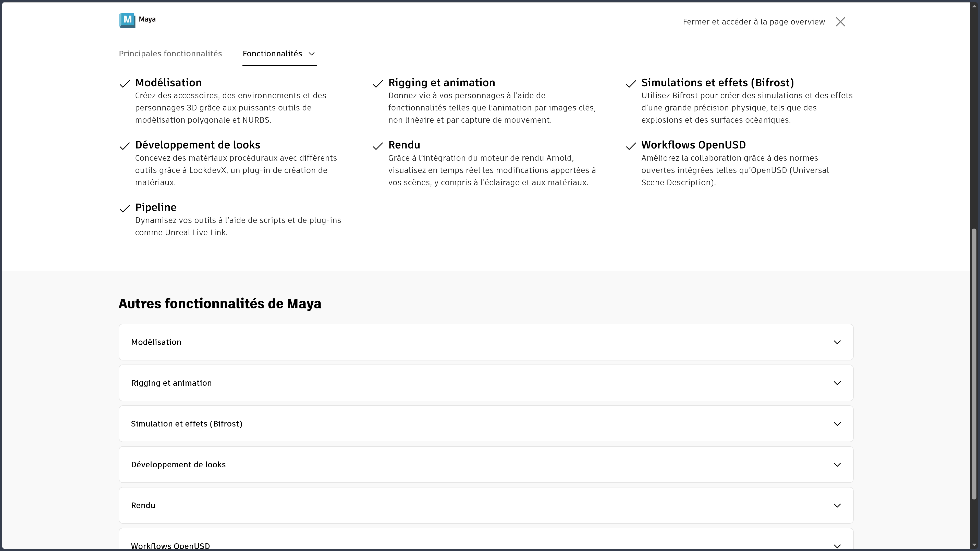Click 'Fermer et accéder à la page overview' link

[754, 22]
